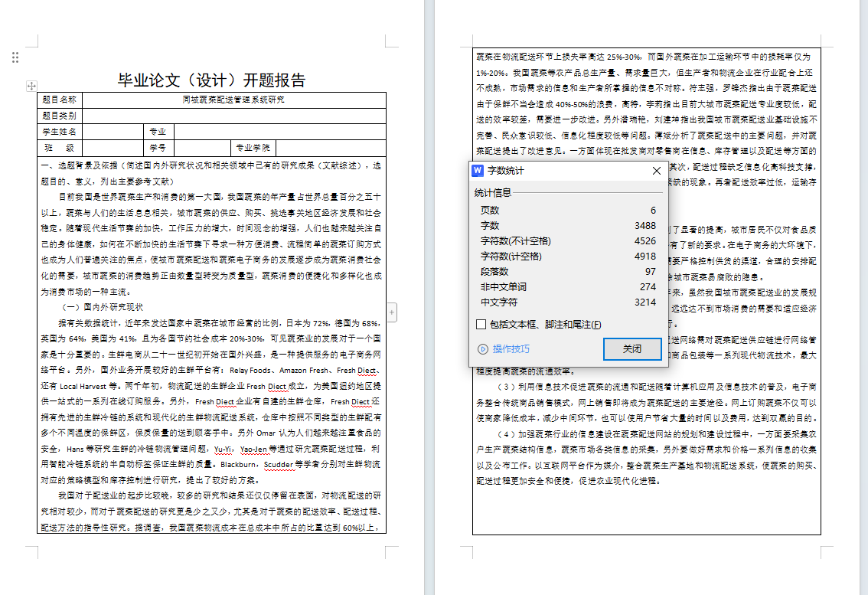Click the empty field next to 题目类别
This screenshot has width=868, height=595.
(233, 116)
